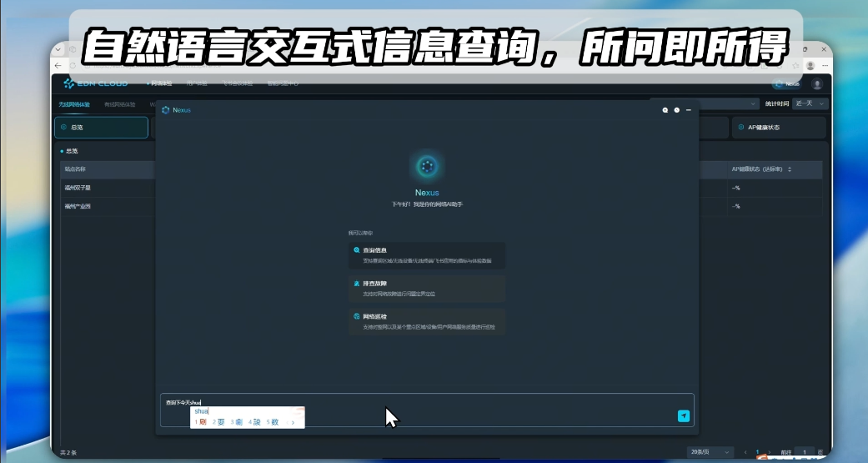
Task: Select the 排查故障 suggestion card
Action: [427, 289]
